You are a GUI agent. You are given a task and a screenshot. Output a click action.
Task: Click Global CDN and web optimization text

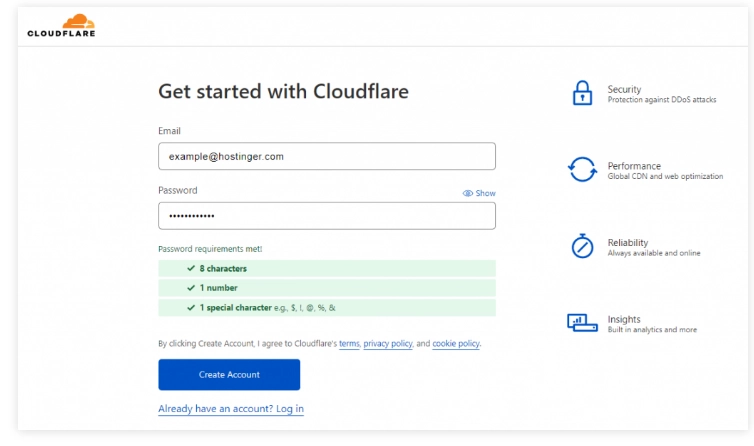coord(665,176)
